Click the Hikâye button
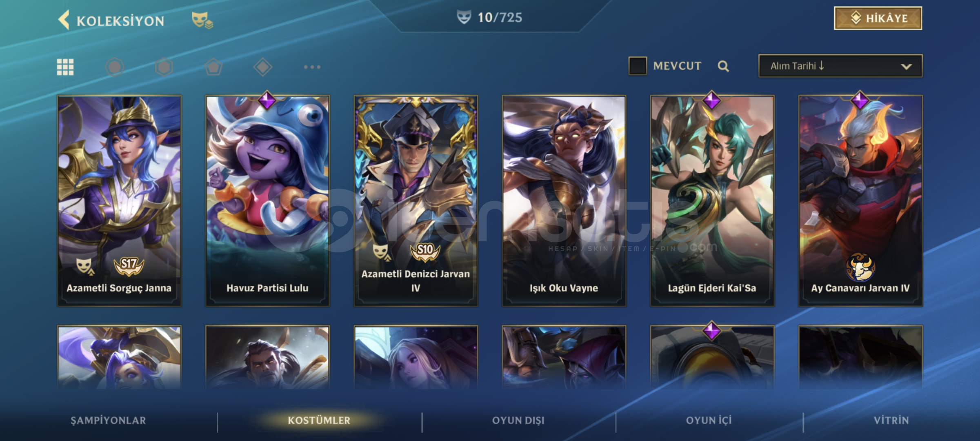This screenshot has width=980, height=441. click(x=878, y=18)
